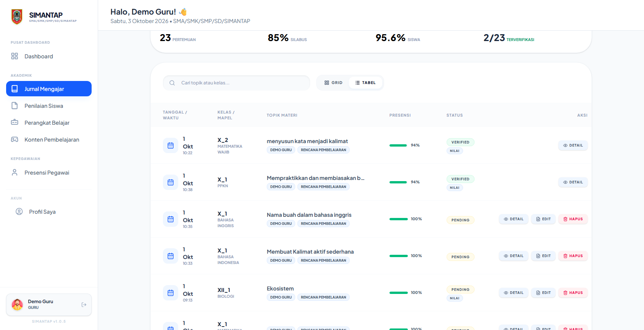The image size is (644, 330).
Task: Delete the Nama buah dalam bahasa inggris entry
Action: click(x=573, y=219)
